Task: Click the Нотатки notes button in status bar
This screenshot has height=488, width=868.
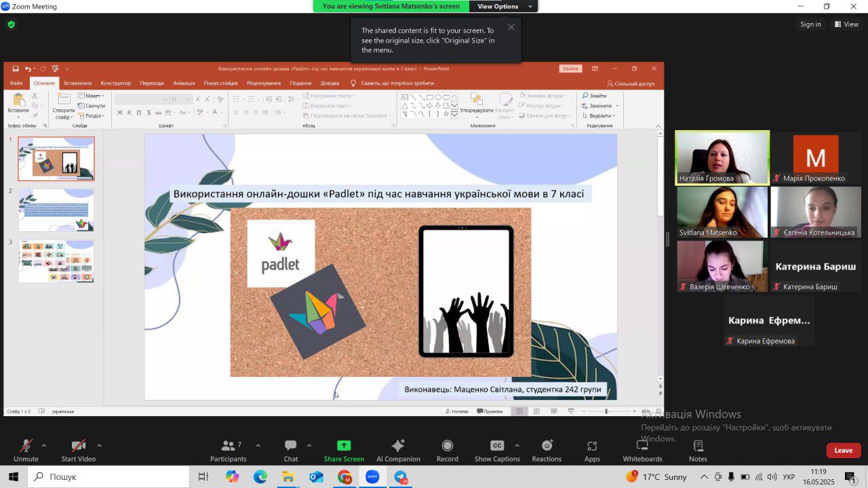Action: click(x=457, y=411)
